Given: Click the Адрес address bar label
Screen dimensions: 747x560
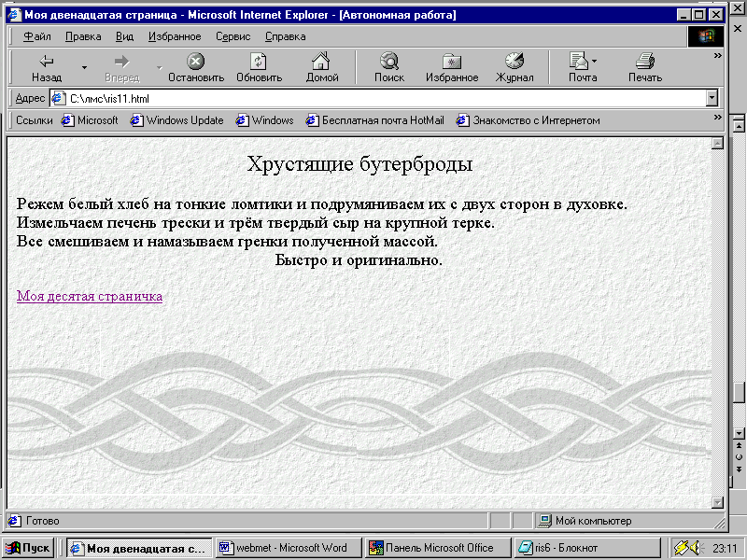Looking at the screenshot, I should click(x=30, y=99).
